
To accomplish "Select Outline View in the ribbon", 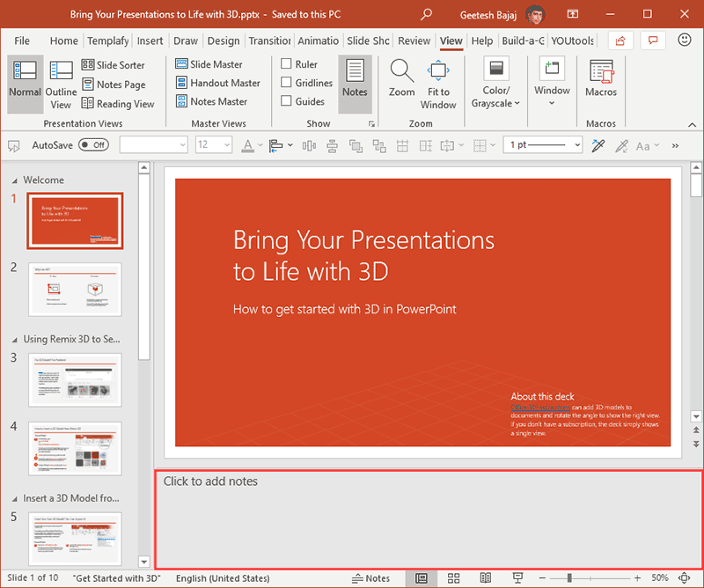I will point(60,83).
